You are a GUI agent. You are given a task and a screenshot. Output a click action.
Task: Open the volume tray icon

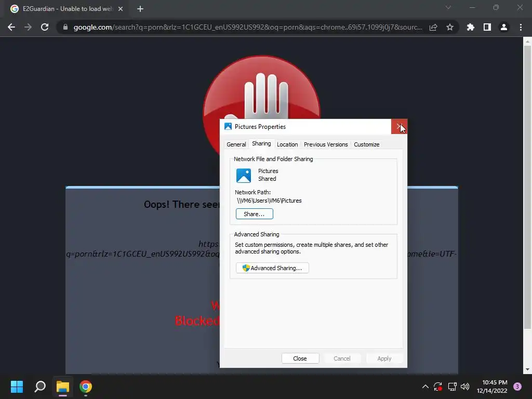tap(465, 387)
